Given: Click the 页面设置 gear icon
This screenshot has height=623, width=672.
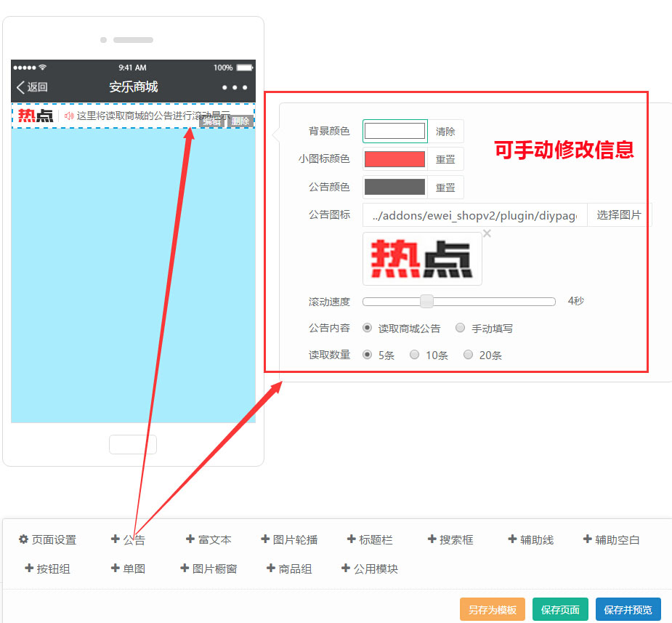Looking at the screenshot, I should pyautogui.click(x=23, y=539).
